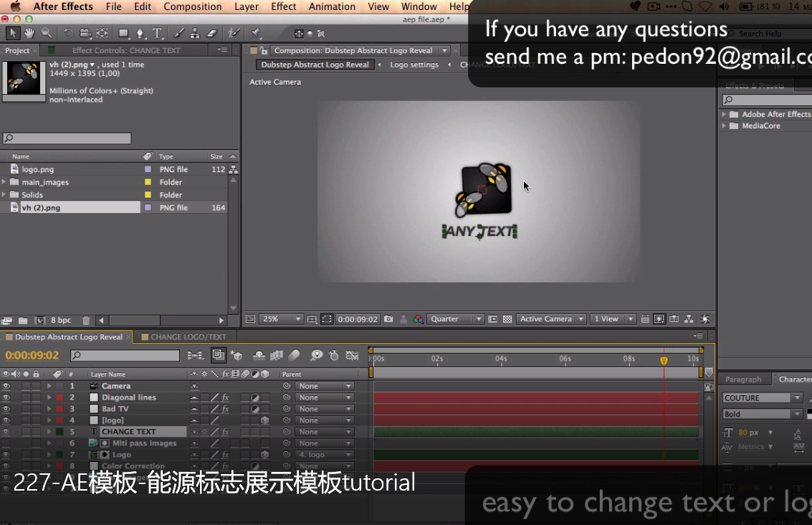Switch to Effect Controls: CHANGE TEXT tab
Image resolution: width=812 pixels, height=525 pixels.
[x=126, y=50]
